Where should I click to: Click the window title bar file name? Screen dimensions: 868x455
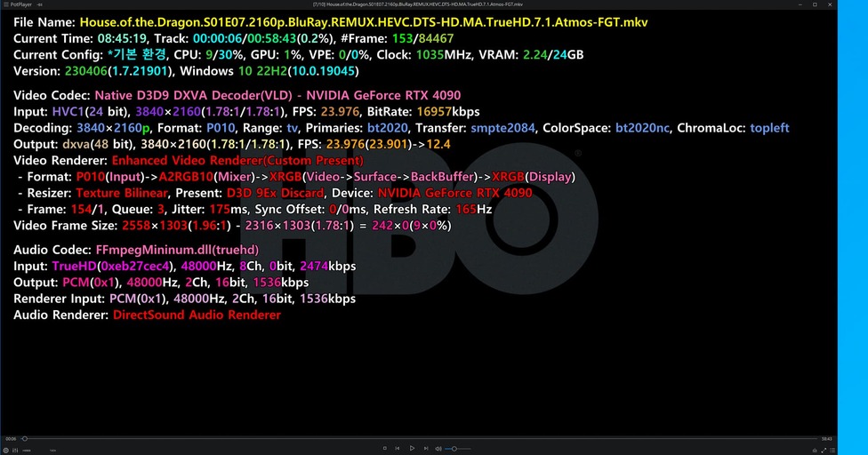[417, 4]
